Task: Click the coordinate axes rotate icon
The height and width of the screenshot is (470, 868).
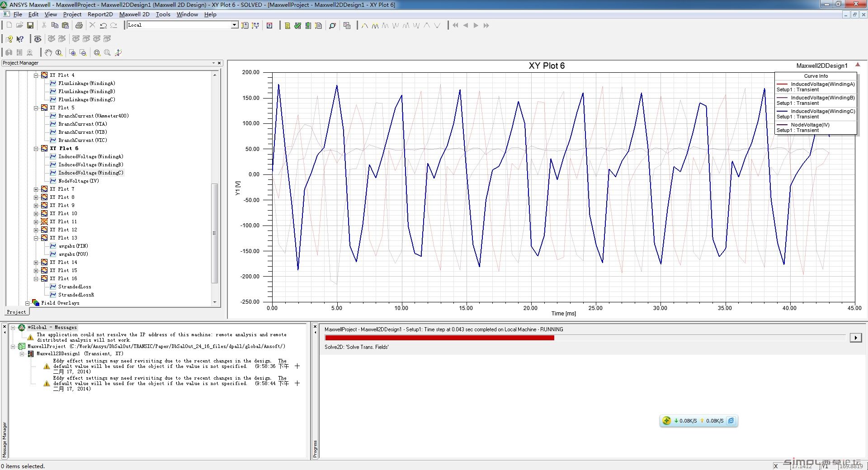Action: (x=118, y=52)
